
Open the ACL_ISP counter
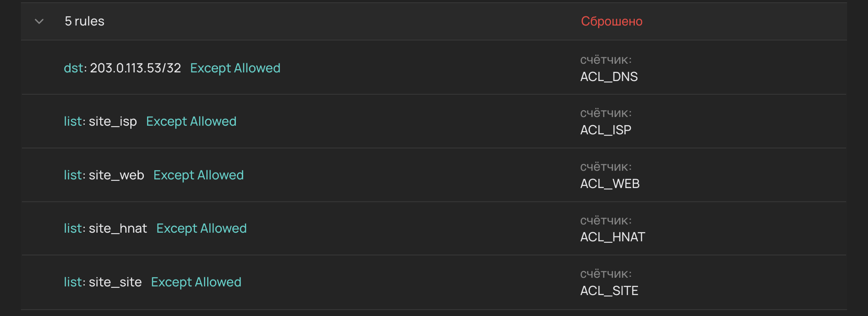[606, 130]
